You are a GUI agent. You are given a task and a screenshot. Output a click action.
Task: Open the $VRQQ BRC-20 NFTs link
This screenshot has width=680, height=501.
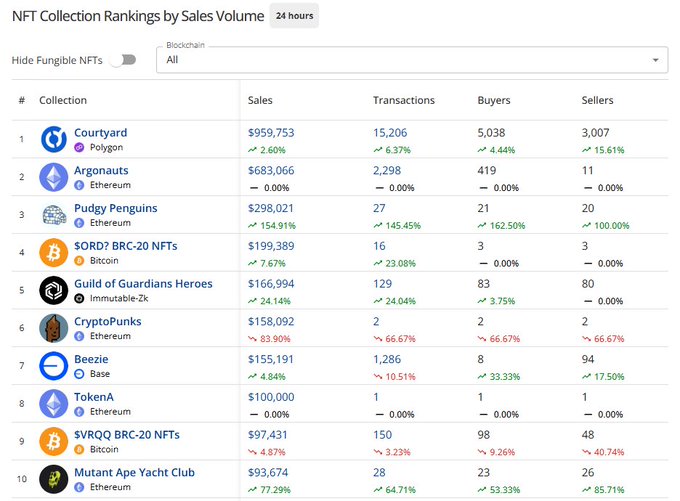click(127, 435)
